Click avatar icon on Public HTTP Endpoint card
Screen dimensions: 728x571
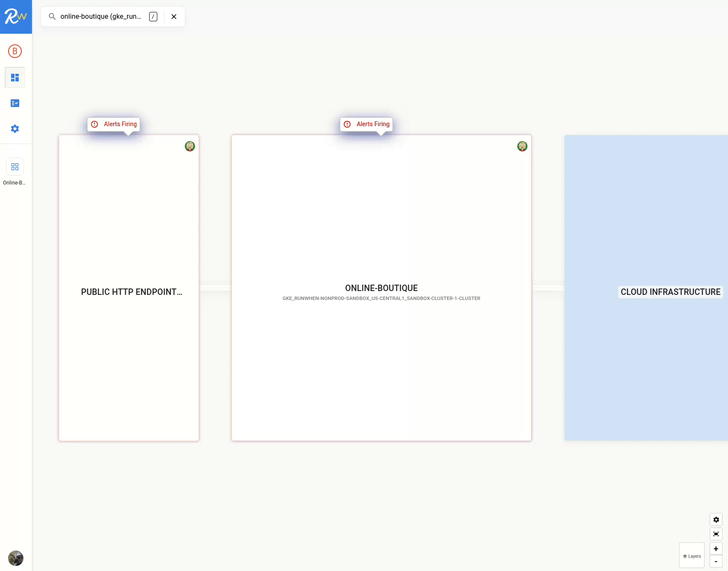[x=190, y=146]
